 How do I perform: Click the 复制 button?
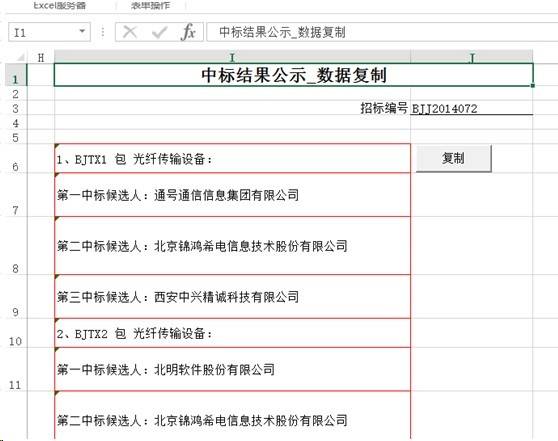coord(454,158)
